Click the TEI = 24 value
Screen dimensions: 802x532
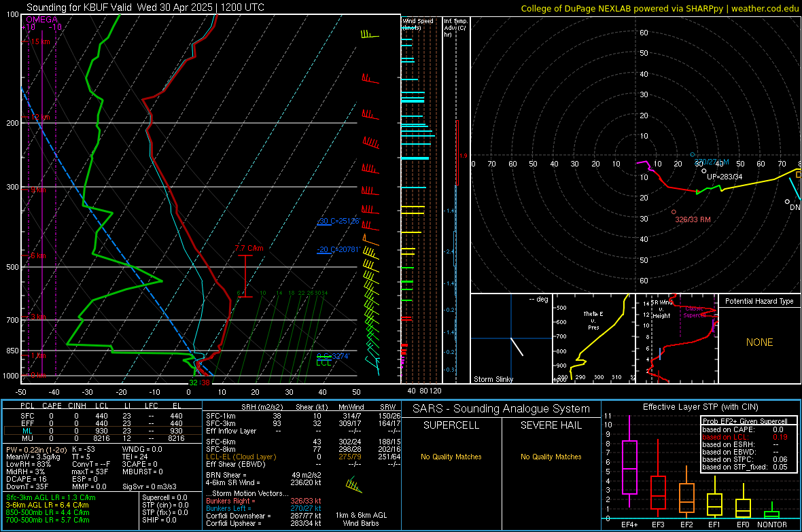[x=135, y=457]
